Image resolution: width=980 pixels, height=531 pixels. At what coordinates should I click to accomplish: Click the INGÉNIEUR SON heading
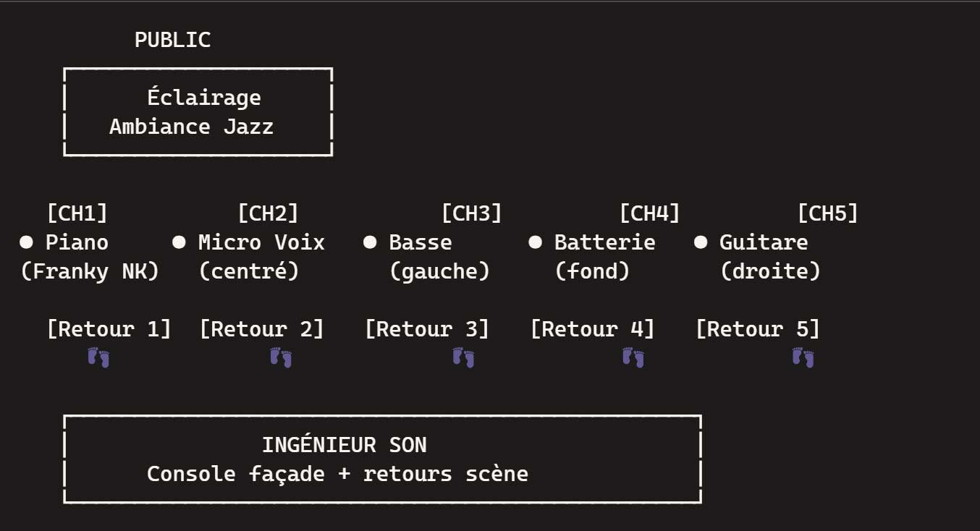pos(345,445)
